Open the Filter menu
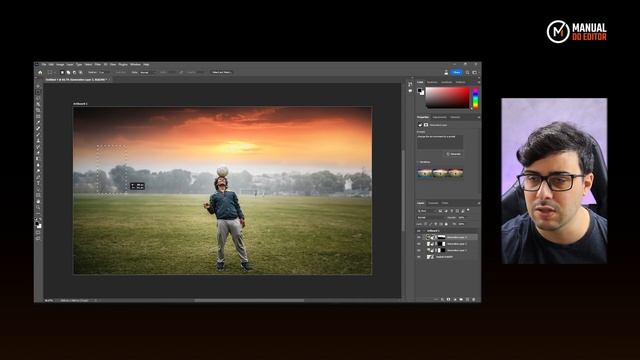640x360 pixels. click(x=98, y=64)
